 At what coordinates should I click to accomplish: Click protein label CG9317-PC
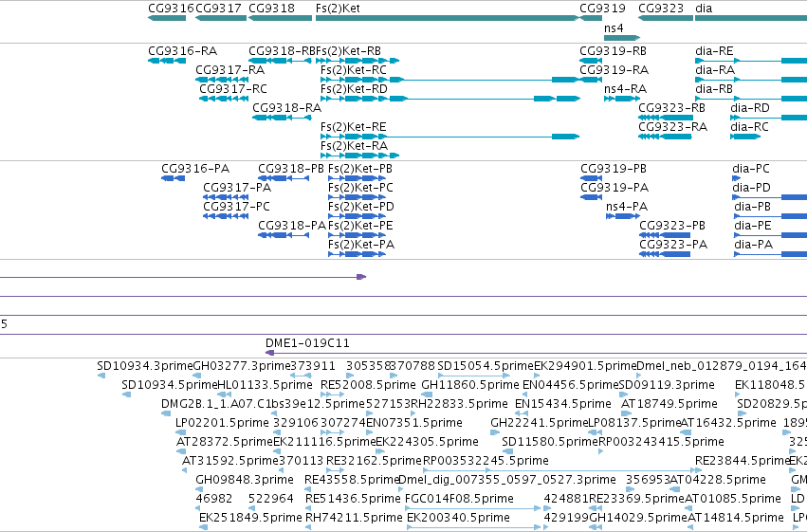[236, 207]
